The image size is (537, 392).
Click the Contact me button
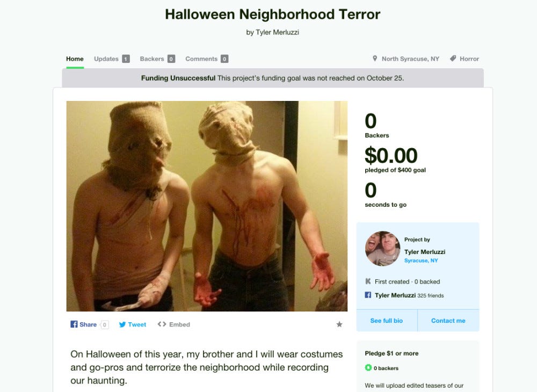[x=448, y=321]
